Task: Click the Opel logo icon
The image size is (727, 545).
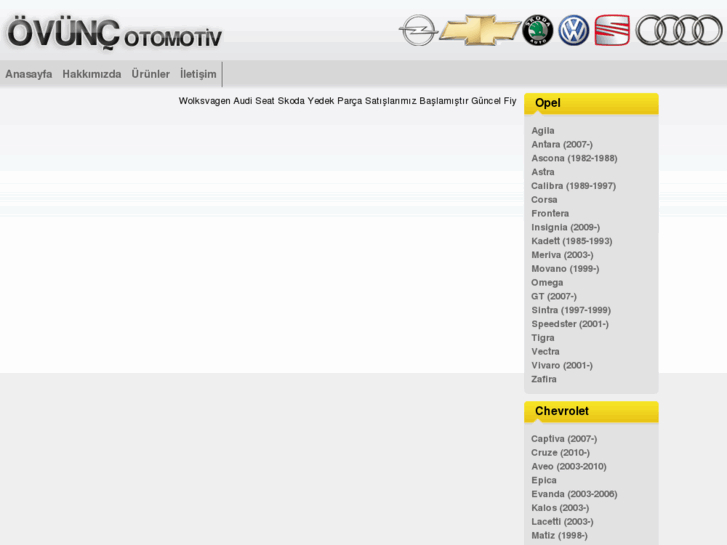Action: 418,31
